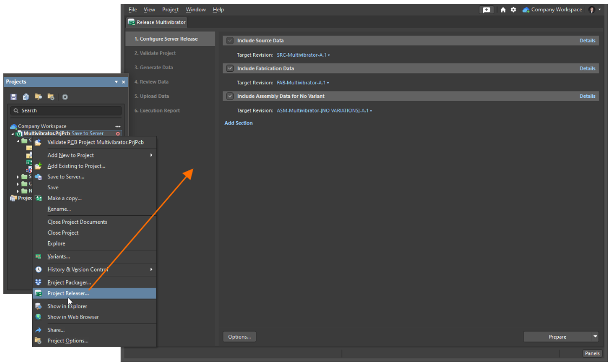Click the Company Workspace cloud icon in top bar

click(526, 10)
